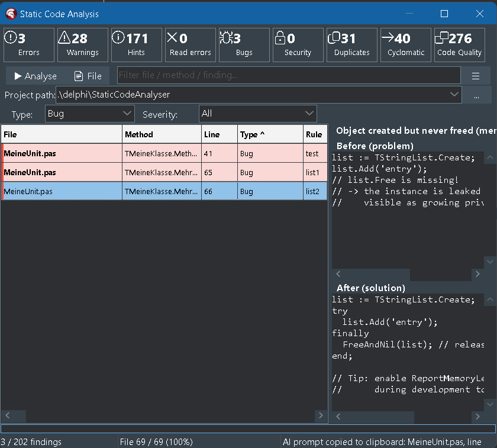Image resolution: width=497 pixels, height=448 pixels.
Task: Click the rule cell 'list2'
Action: point(315,191)
